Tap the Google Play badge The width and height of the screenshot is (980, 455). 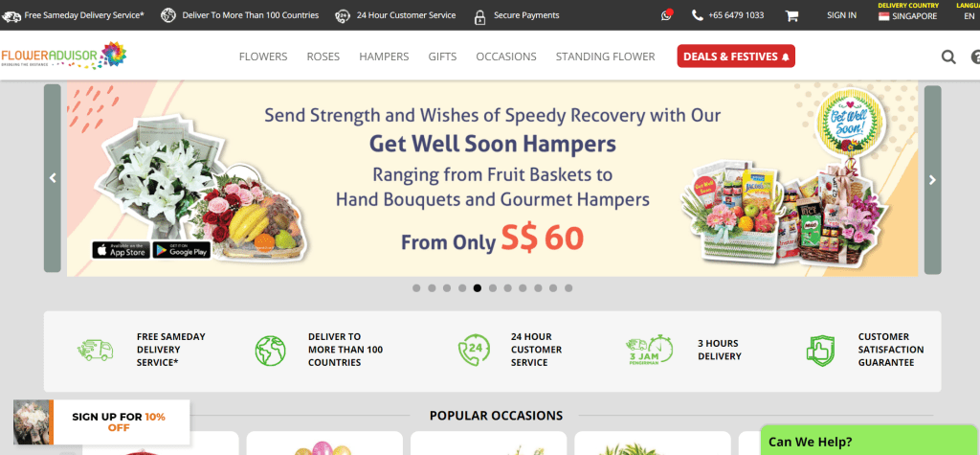pos(181,250)
